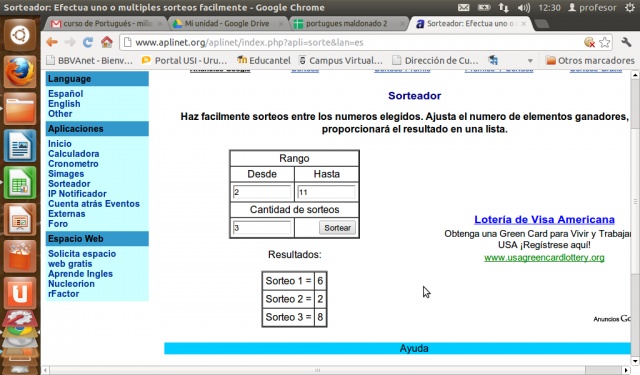The height and width of the screenshot is (375, 640).
Task: Open the Files folder in the dock
Action: coord(20,109)
